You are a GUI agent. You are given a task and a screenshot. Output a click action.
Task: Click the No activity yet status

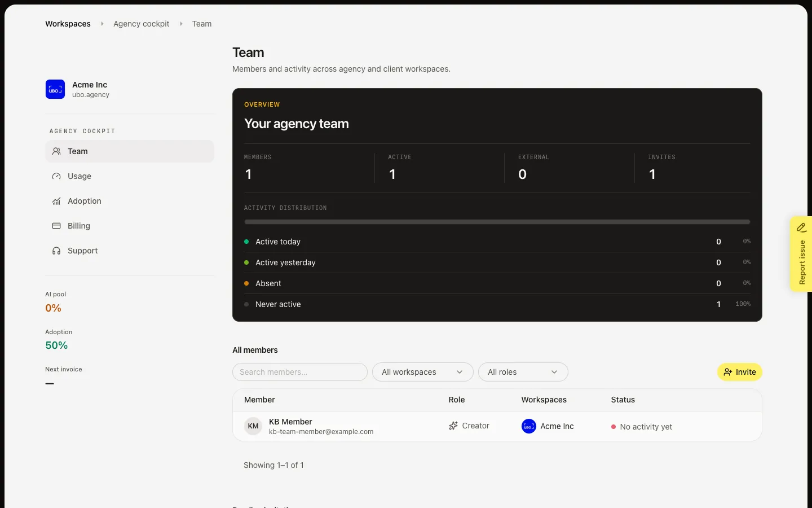642,427
